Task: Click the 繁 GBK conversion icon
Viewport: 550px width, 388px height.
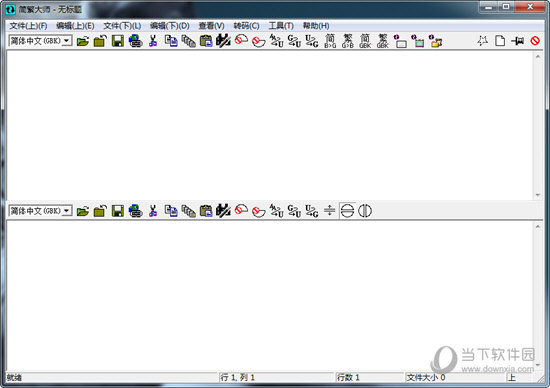Action: point(383,41)
